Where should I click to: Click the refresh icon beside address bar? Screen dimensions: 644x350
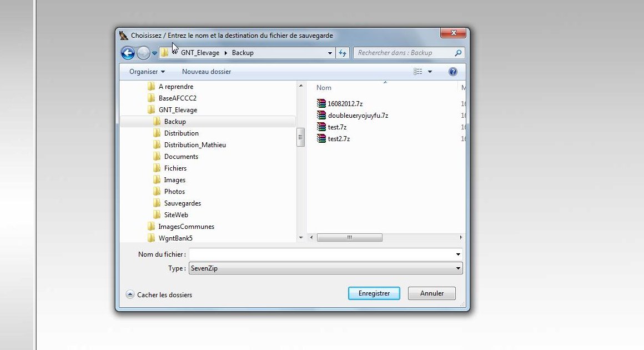pos(343,53)
